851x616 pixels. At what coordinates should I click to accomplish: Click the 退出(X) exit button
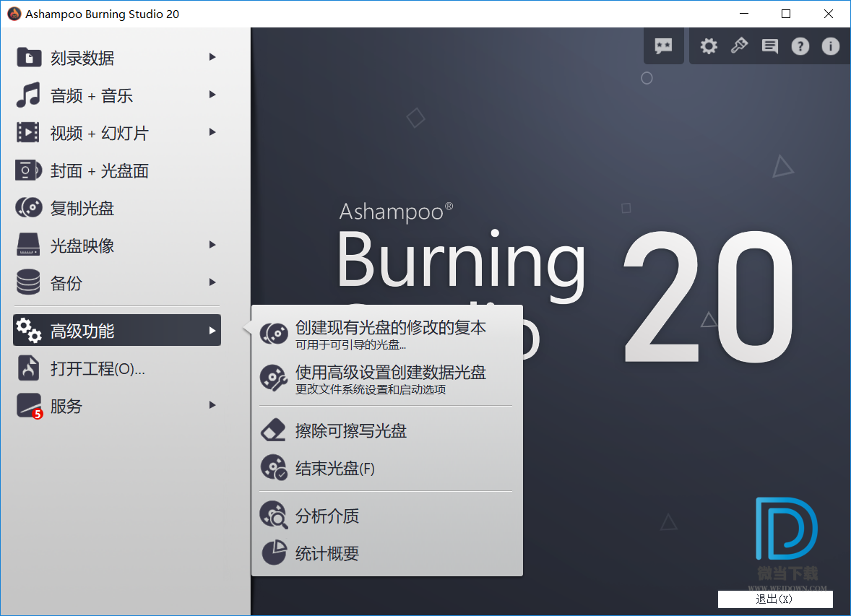coord(775,599)
